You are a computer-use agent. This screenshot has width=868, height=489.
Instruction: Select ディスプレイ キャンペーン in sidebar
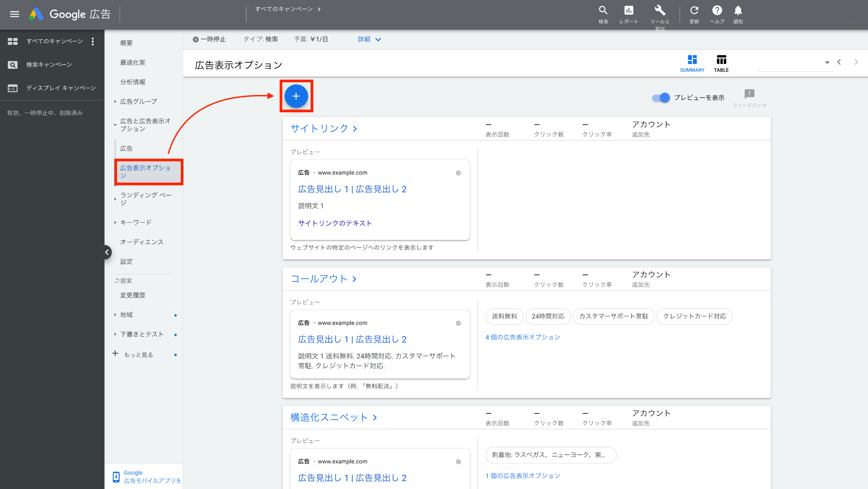point(61,88)
